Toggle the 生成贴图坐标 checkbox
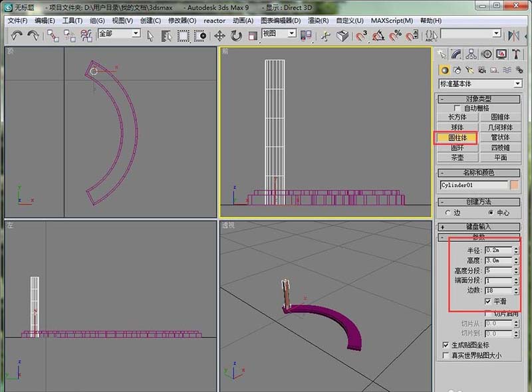The image size is (532, 392). (x=446, y=345)
